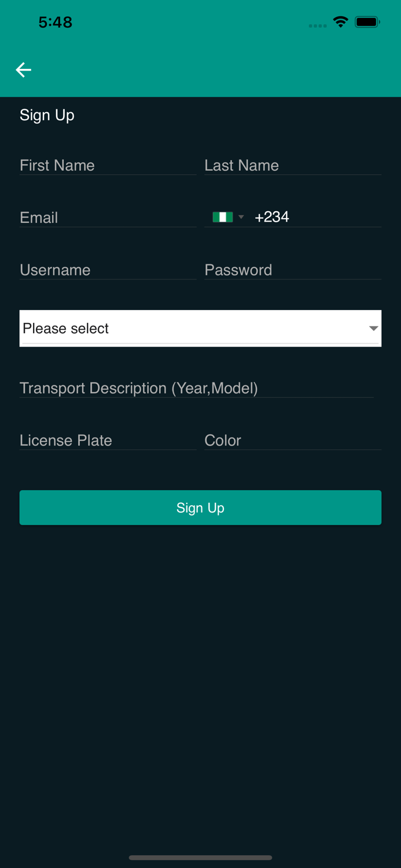Click the home indicator bar at bottom

click(200, 858)
